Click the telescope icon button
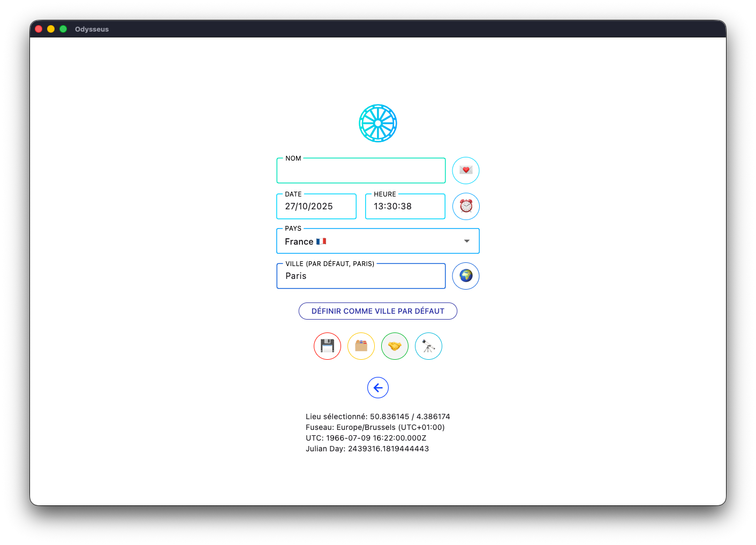756x545 pixels. (x=428, y=346)
